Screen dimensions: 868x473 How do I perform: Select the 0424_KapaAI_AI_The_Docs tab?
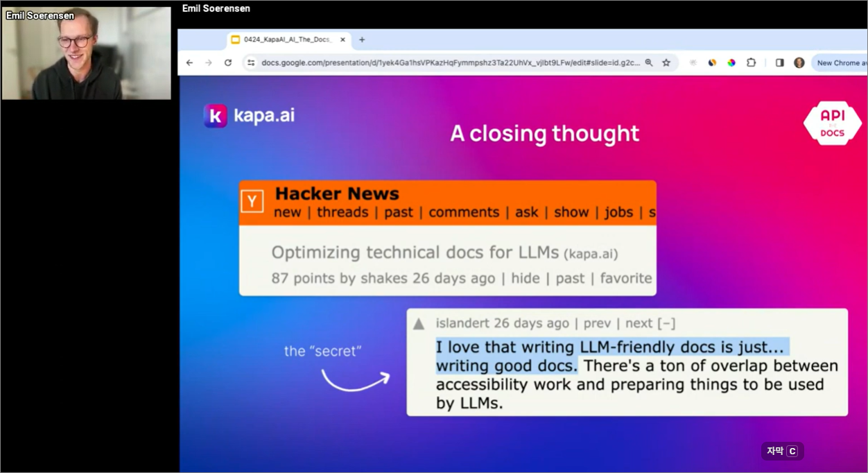coord(288,40)
